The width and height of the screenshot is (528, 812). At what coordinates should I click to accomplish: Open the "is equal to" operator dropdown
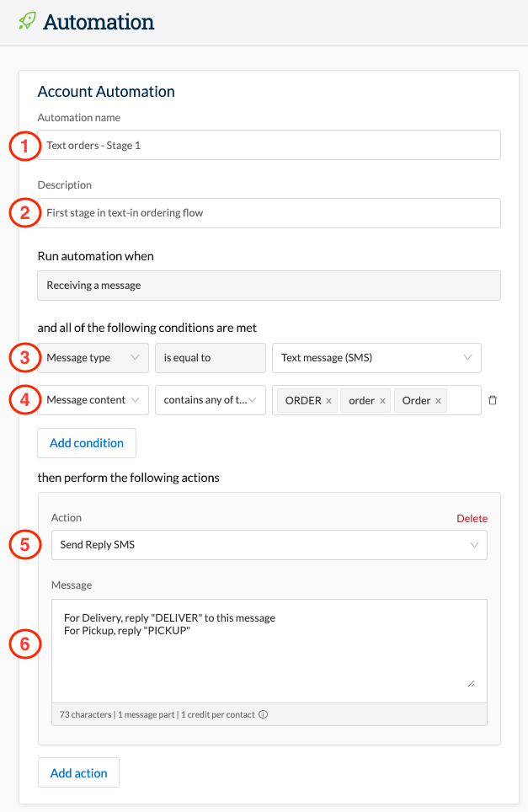[210, 357]
